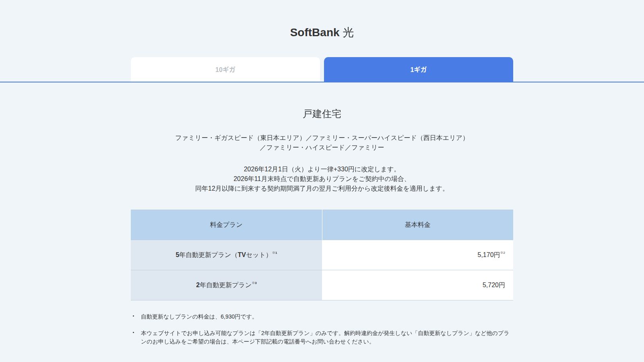Screen dimensions: 644x362
Task: Select the 1ギガ tab
Action: [419, 70]
